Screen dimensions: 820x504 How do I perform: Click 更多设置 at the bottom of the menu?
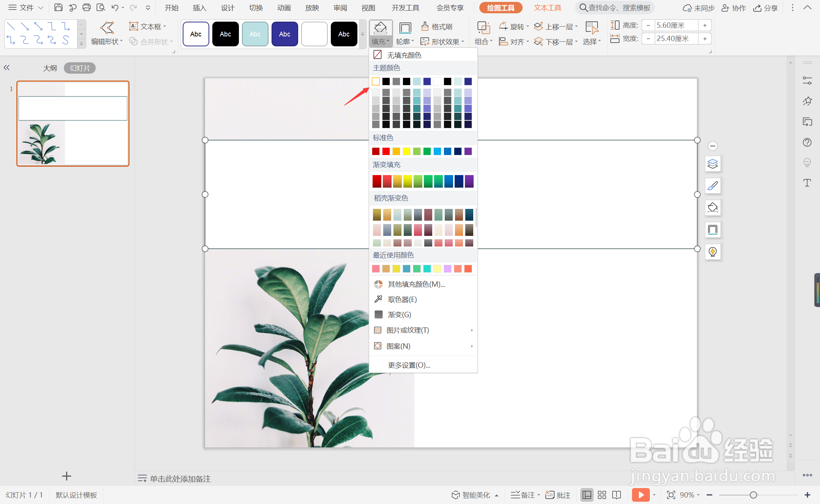[x=409, y=365]
